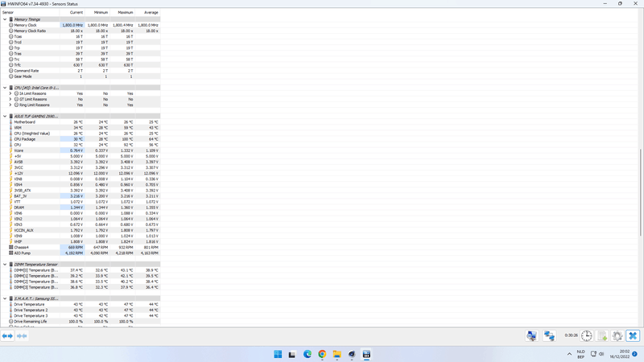The height and width of the screenshot is (362, 644).
Task: Click the Vcore voltage bolt icon
Action: (x=11, y=150)
